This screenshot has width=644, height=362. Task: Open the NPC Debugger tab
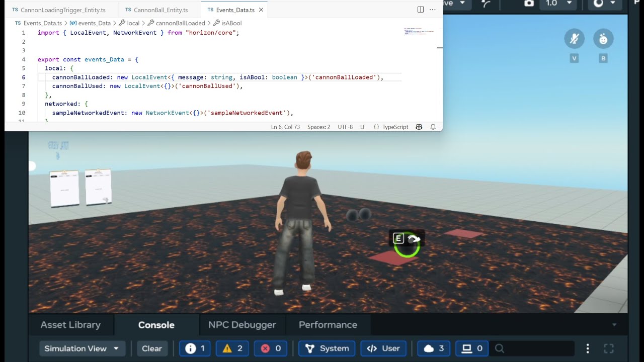click(242, 325)
